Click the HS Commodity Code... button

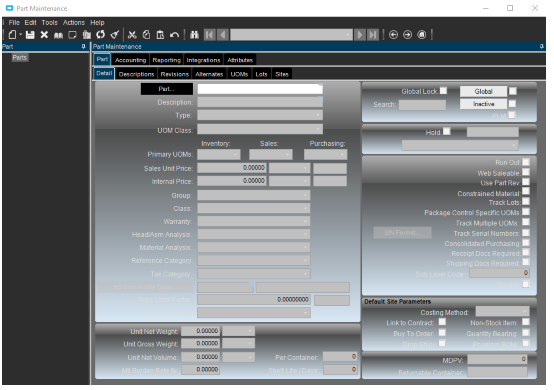145,287
